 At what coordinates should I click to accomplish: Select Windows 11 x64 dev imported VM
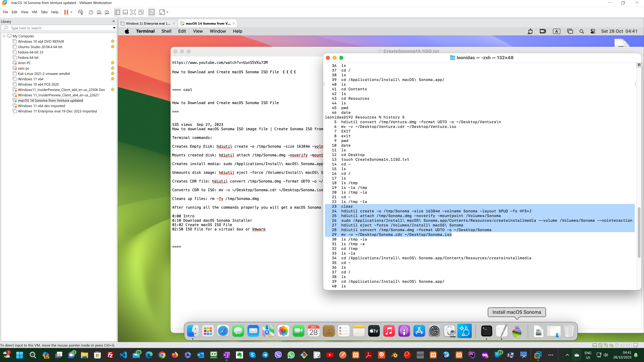tap(41, 106)
